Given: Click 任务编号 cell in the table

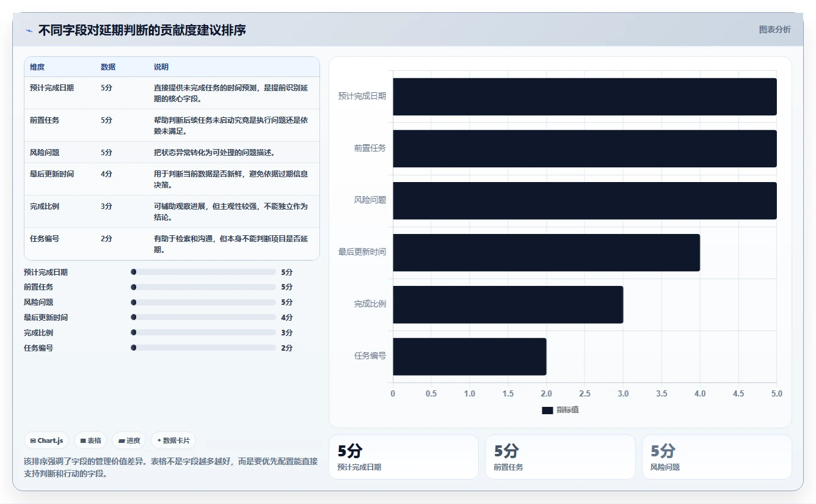Looking at the screenshot, I should pos(45,238).
